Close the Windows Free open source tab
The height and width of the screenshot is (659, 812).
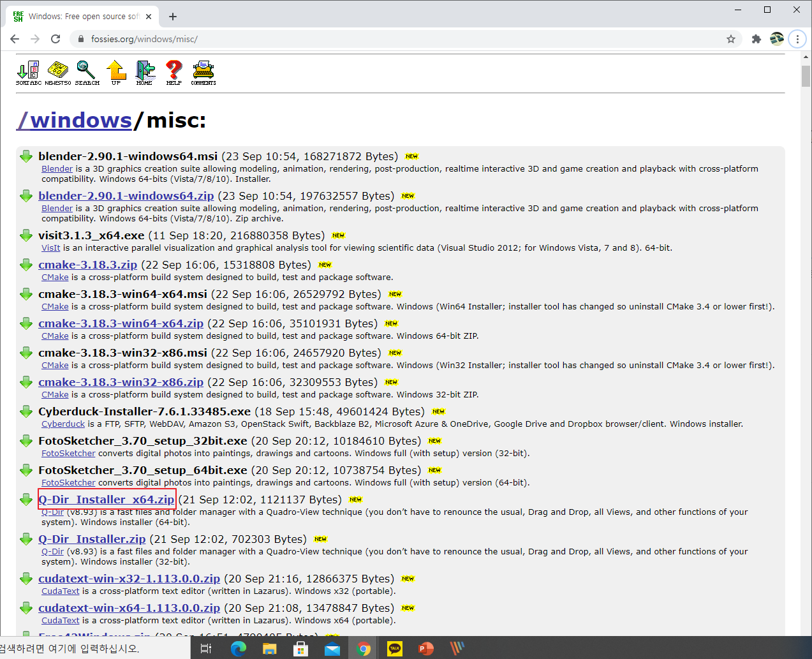pyautogui.click(x=149, y=17)
